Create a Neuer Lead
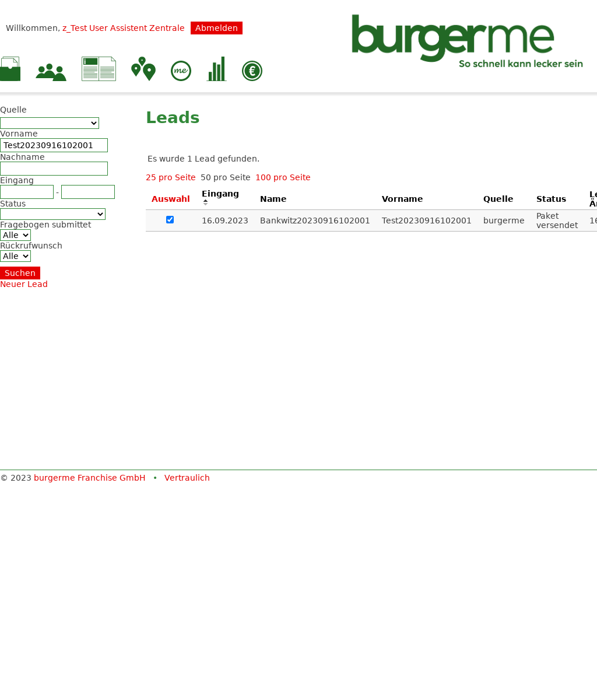Screen dimensions: 597x700 coord(24,284)
